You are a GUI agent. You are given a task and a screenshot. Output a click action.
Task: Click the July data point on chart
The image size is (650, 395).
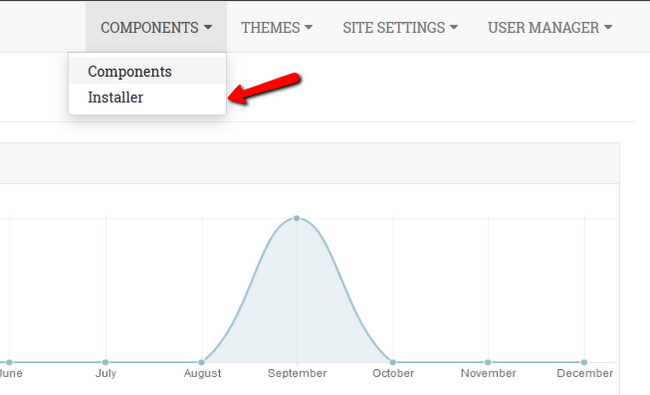tap(105, 362)
